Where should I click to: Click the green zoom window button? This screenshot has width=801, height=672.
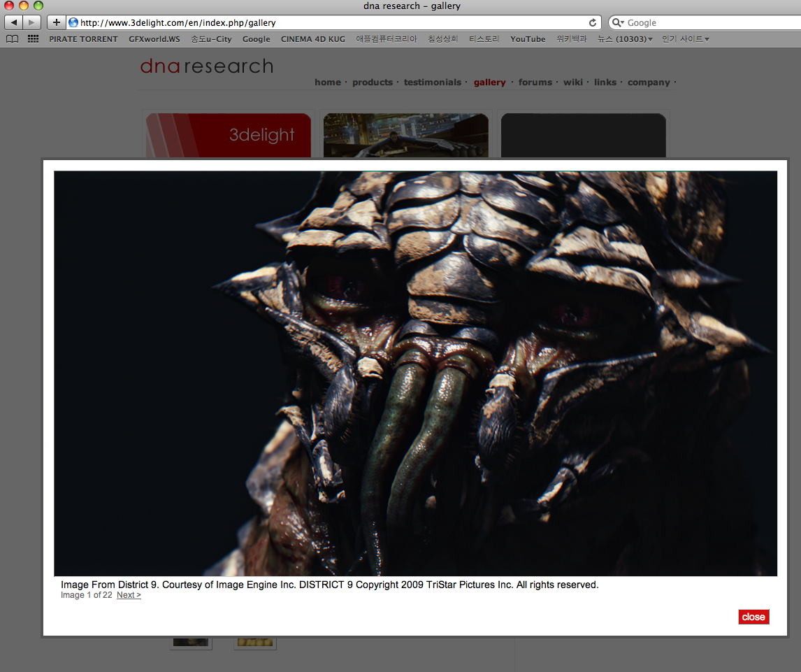click(x=38, y=6)
